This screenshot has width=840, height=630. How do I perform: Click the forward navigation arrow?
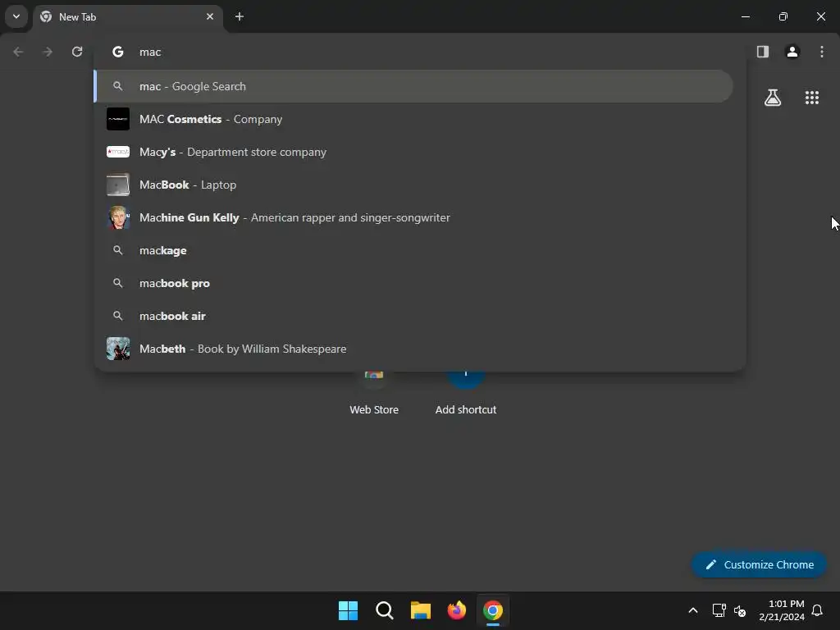click(x=48, y=52)
